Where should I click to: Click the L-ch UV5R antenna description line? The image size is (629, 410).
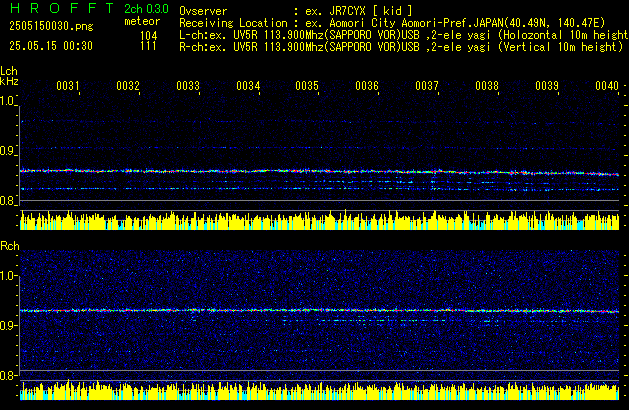click(x=404, y=35)
